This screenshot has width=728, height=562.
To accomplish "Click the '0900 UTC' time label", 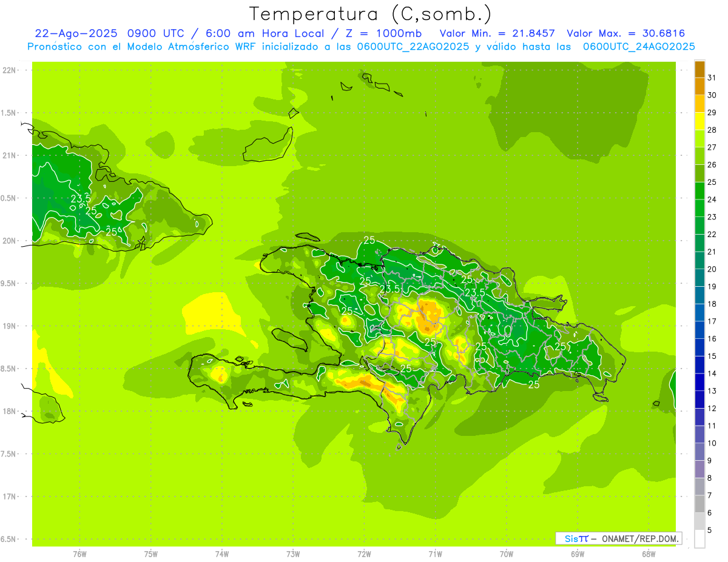I will (x=156, y=33).
